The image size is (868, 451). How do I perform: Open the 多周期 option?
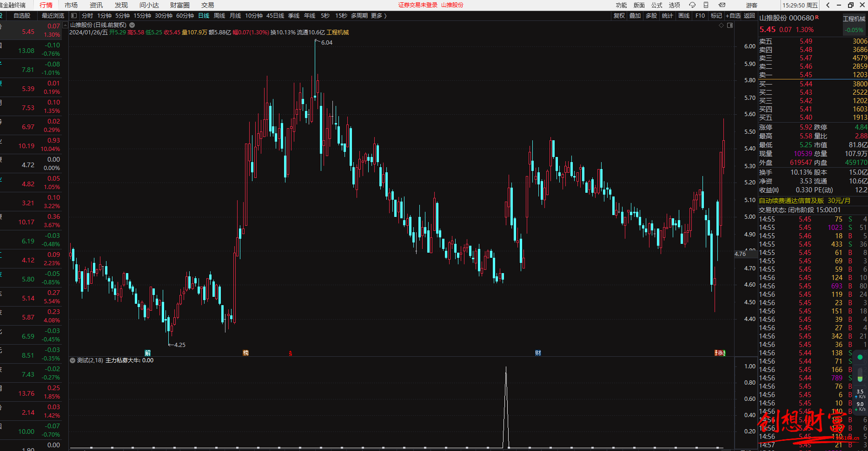tap(359, 16)
